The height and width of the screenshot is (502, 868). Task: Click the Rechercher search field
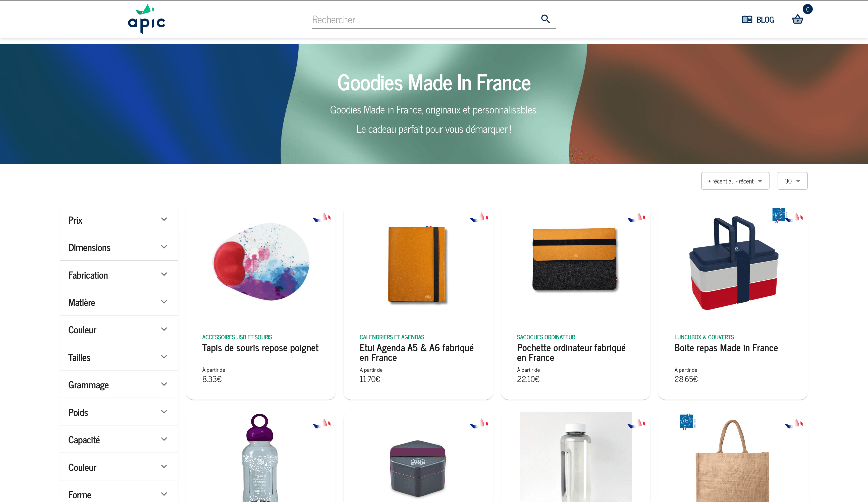pyautogui.click(x=424, y=20)
